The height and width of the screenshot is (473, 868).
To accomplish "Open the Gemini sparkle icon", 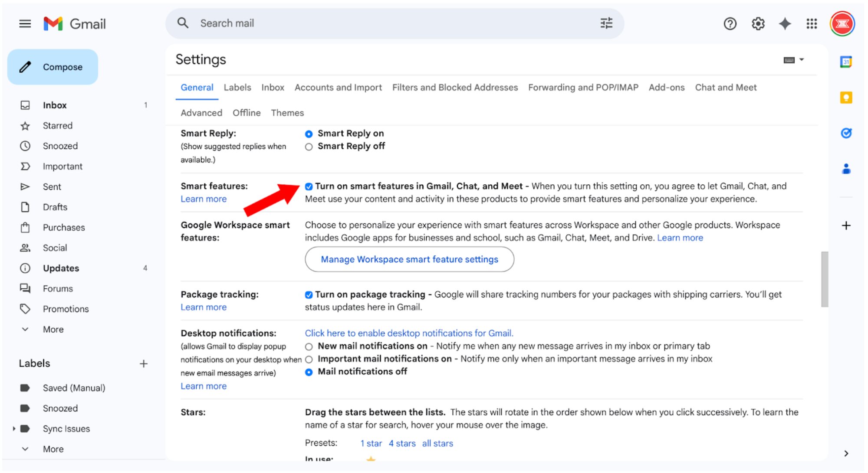I will coord(785,24).
